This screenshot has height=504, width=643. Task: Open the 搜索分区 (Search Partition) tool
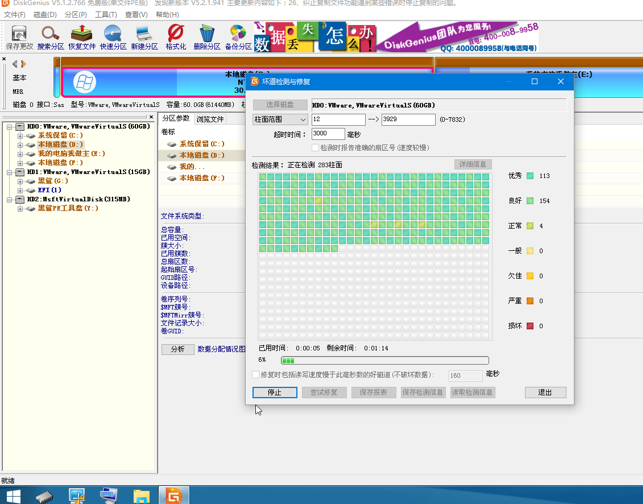[50, 38]
